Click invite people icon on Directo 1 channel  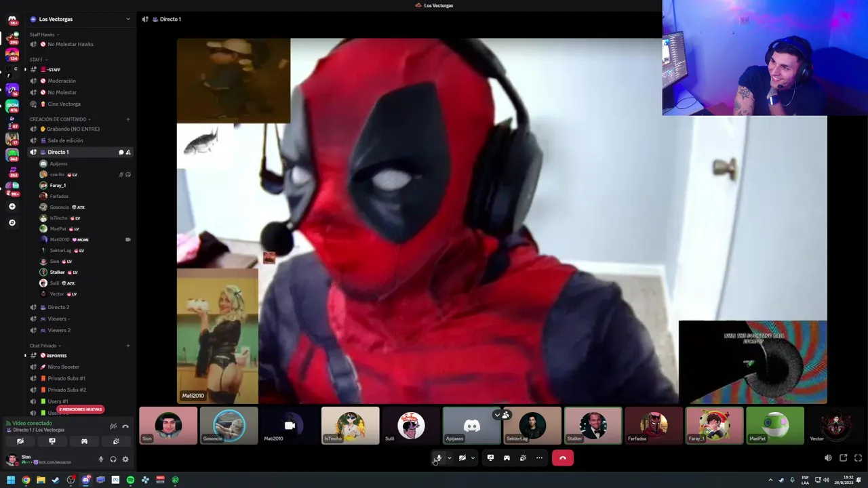pyautogui.click(x=128, y=152)
